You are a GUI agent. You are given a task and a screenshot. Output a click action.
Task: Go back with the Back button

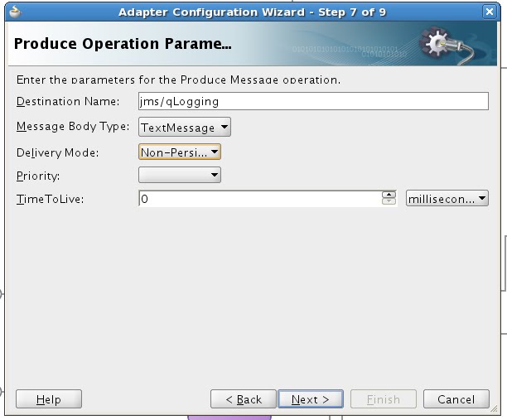(244, 399)
